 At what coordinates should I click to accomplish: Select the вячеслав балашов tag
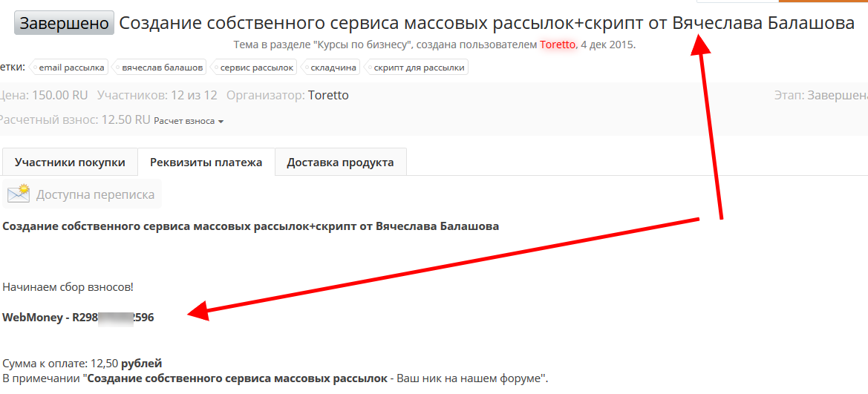pyautogui.click(x=159, y=68)
